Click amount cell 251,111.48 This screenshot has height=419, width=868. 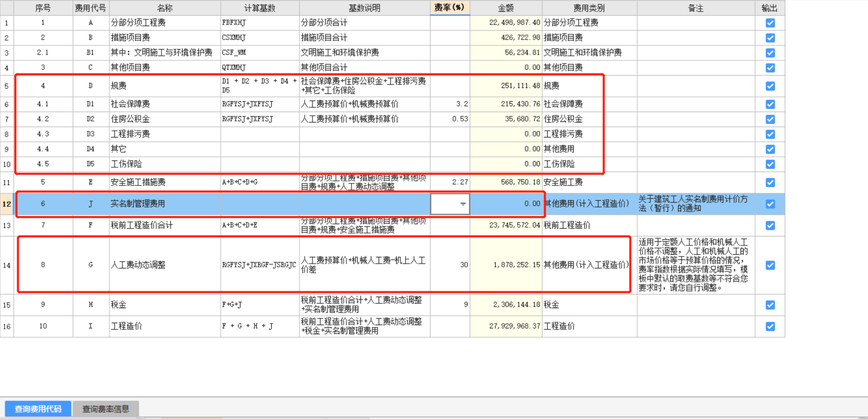tap(506, 85)
